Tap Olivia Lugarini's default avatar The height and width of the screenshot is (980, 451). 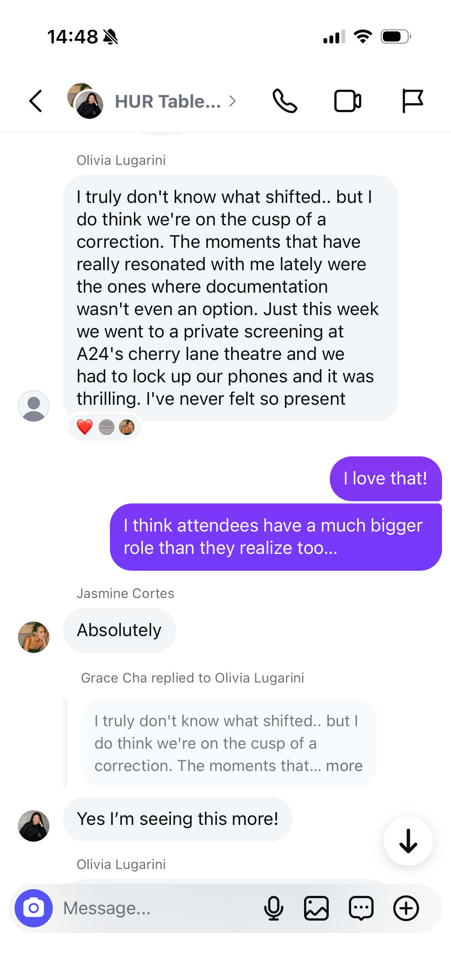point(34,406)
